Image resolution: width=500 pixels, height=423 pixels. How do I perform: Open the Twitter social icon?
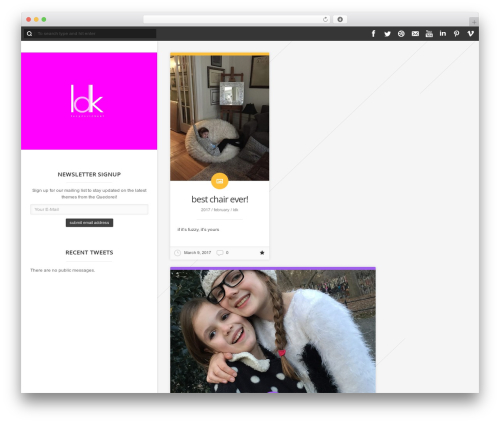pyautogui.click(x=387, y=34)
